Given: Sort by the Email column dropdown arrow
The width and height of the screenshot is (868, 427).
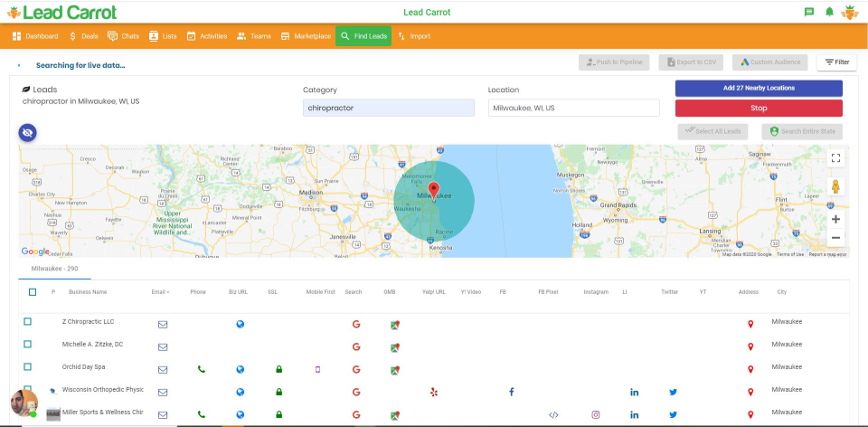Looking at the screenshot, I should pyautogui.click(x=168, y=292).
